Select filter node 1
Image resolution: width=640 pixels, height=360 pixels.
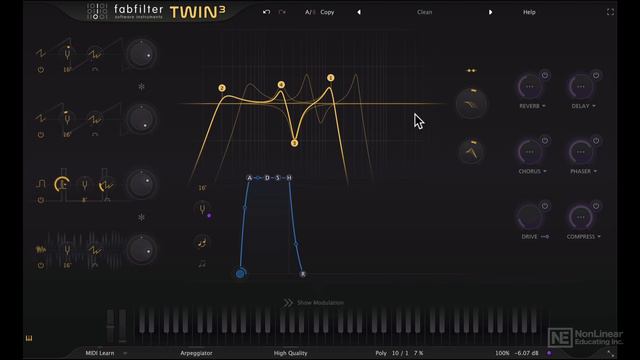tap(331, 78)
